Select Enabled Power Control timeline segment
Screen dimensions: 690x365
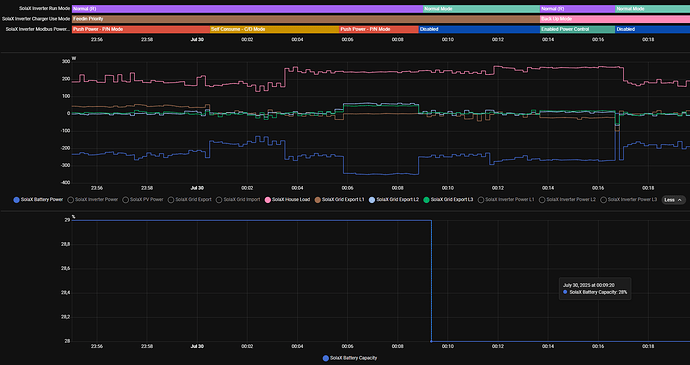pyautogui.click(x=577, y=29)
